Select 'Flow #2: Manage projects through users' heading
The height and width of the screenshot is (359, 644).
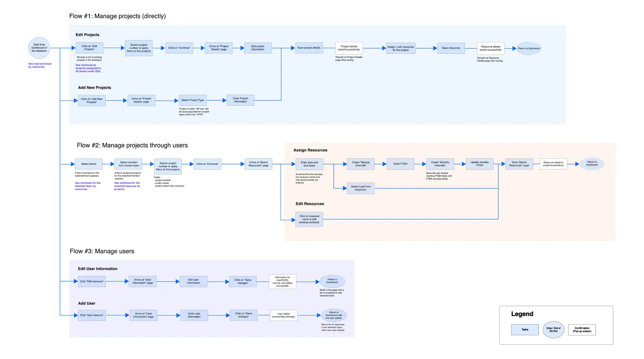132,145
